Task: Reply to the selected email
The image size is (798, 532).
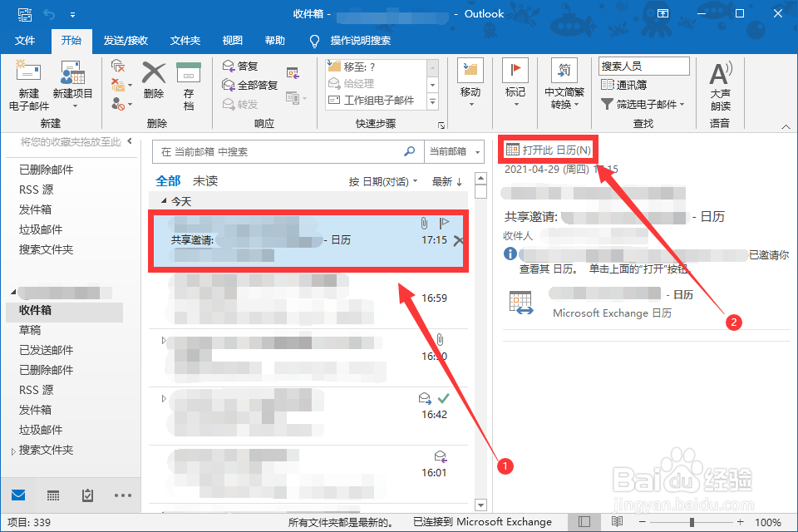Action: click(240, 66)
